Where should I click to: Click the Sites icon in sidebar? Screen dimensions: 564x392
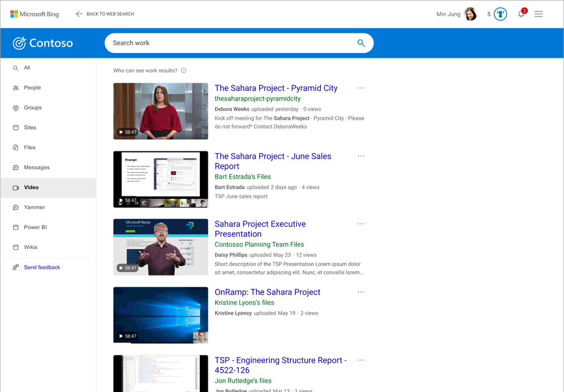pyautogui.click(x=15, y=128)
